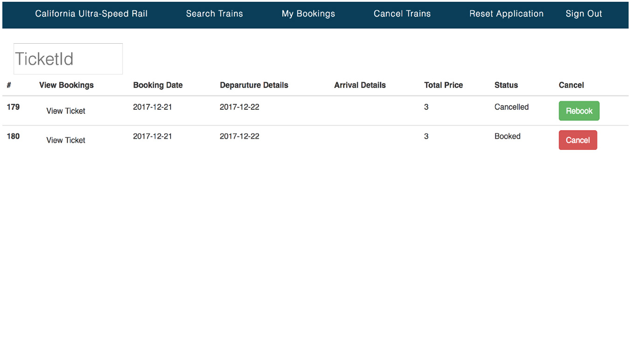Open the Search Trains page
The image size is (632, 364).
point(214,13)
